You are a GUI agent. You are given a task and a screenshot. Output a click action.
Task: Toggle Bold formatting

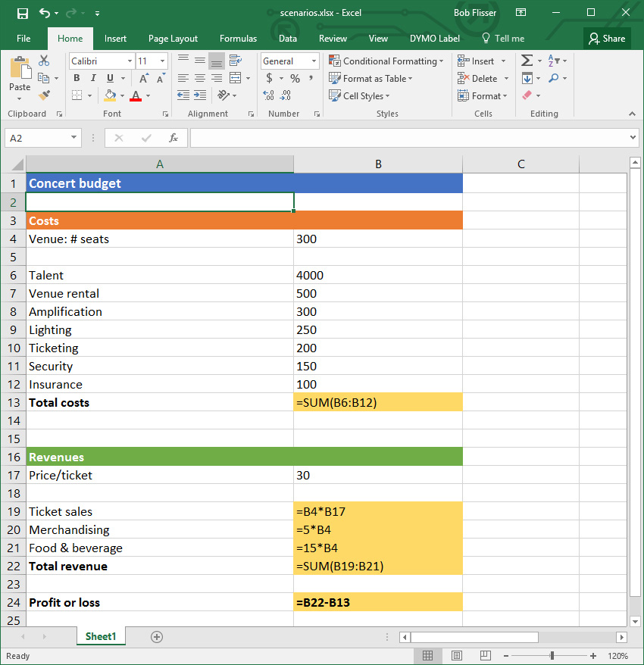[77, 78]
